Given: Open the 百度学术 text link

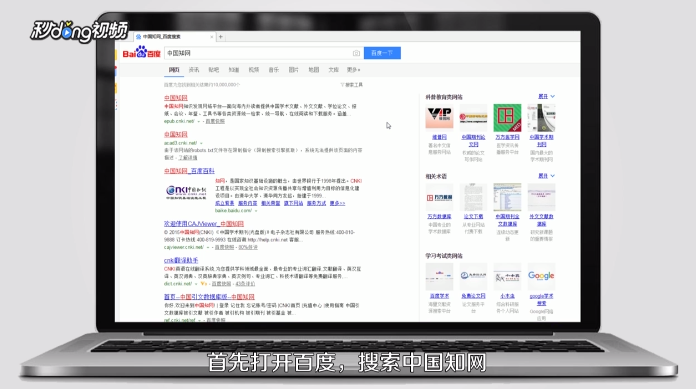Looking at the screenshot, I should tap(439, 296).
